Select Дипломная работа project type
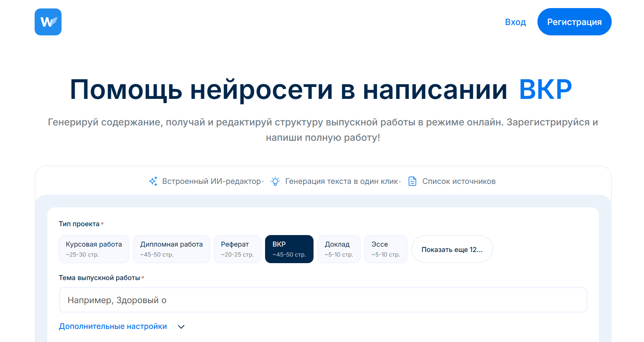644x342 pixels. pyautogui.click(x=171, y=249)
